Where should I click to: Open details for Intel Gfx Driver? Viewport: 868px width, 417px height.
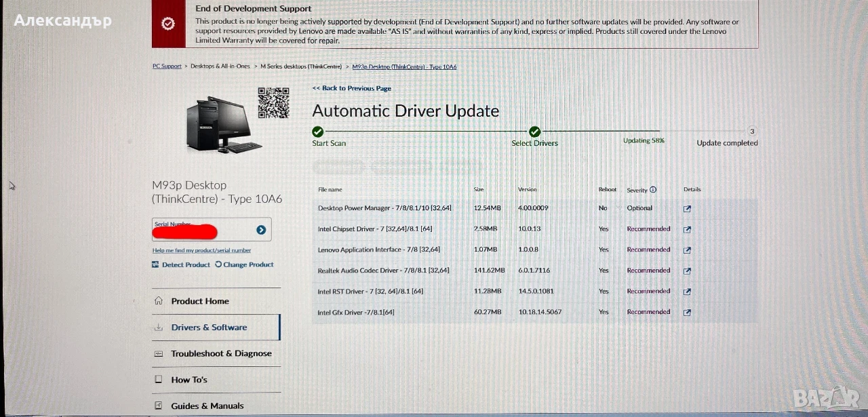pyautogui.click(x=687, y=313)
